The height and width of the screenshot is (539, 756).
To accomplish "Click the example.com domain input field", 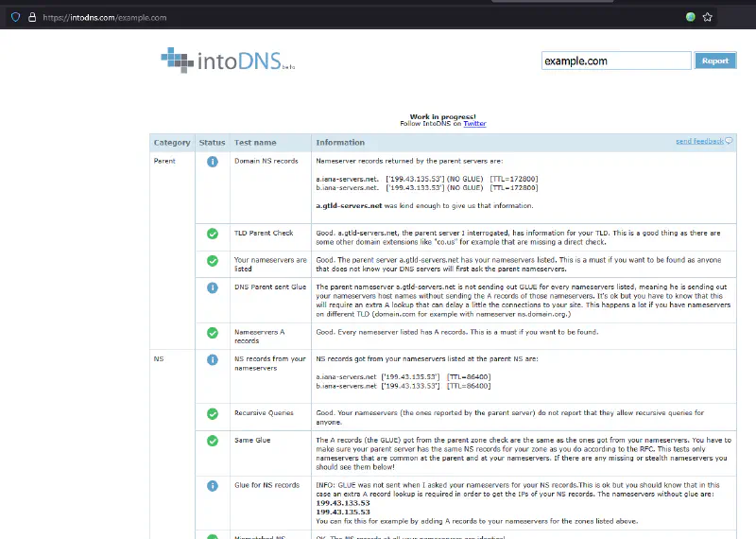I will 616,61.
